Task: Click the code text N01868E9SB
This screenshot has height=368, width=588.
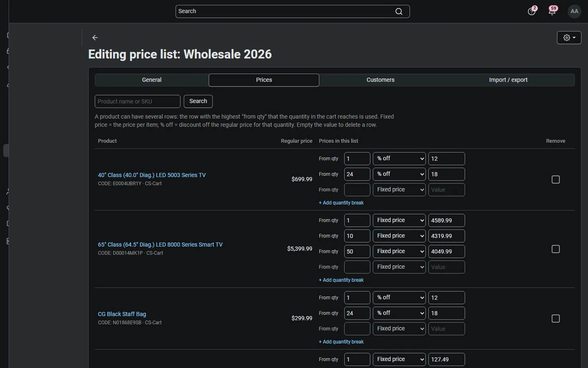Action: pos(127,323)
